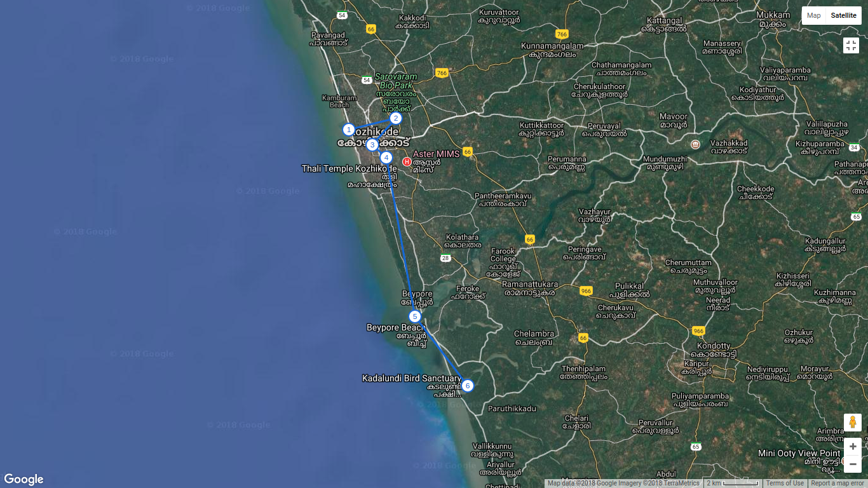Screen dimensions: 868x488
Task: Select the state highway 28 shield near Kolathara
Action: pyautogui.click(x=445, y=259)
